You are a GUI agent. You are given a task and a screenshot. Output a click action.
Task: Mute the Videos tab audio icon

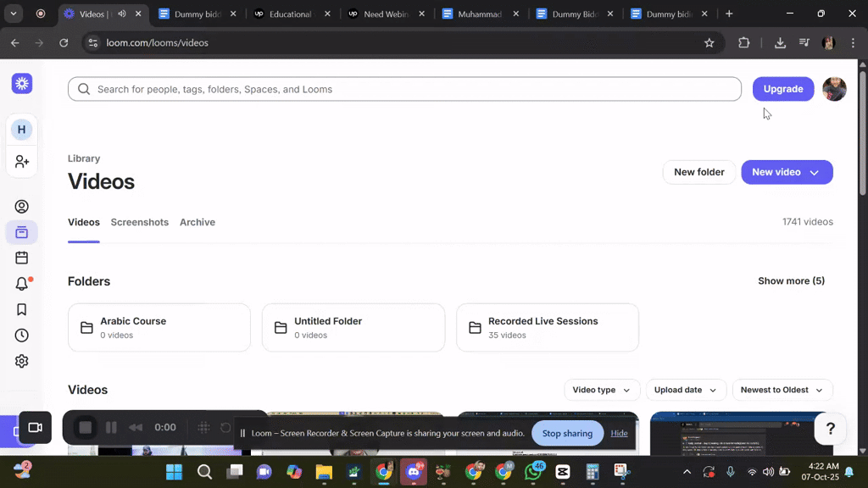(122, 14)
